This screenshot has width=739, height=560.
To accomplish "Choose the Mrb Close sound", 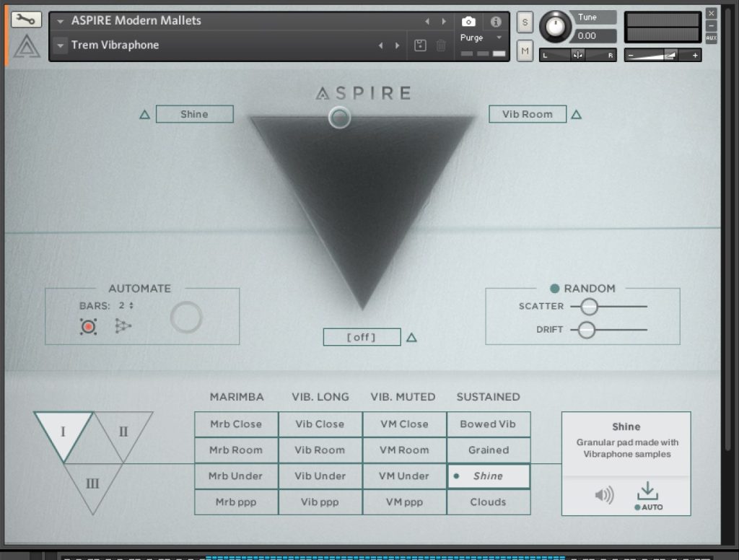I will [236, 424].
